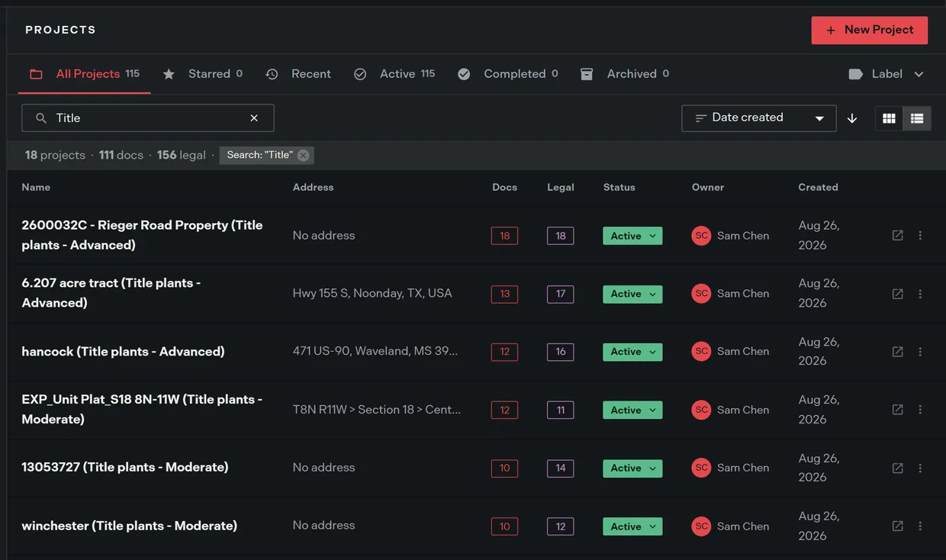
Task: Click Status column header
Action: pyautogui.click(x=619, y=187)
